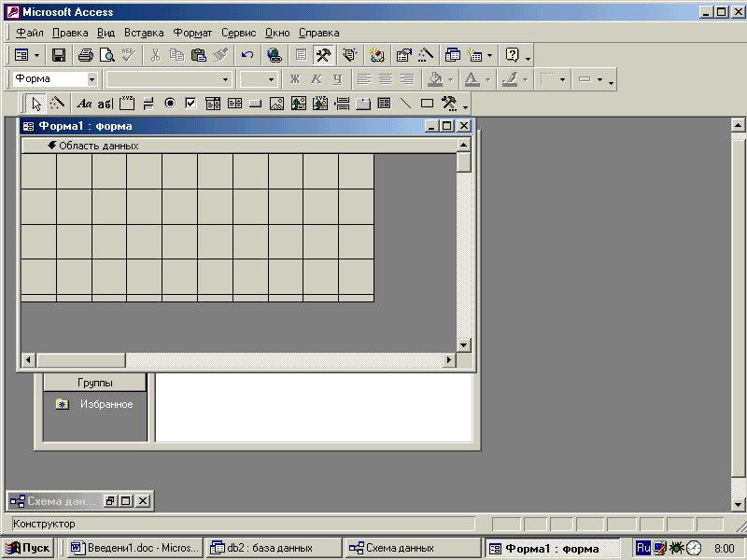Open the Файл menu
Screen dimensions: 747x560
(x=30, y=33)
